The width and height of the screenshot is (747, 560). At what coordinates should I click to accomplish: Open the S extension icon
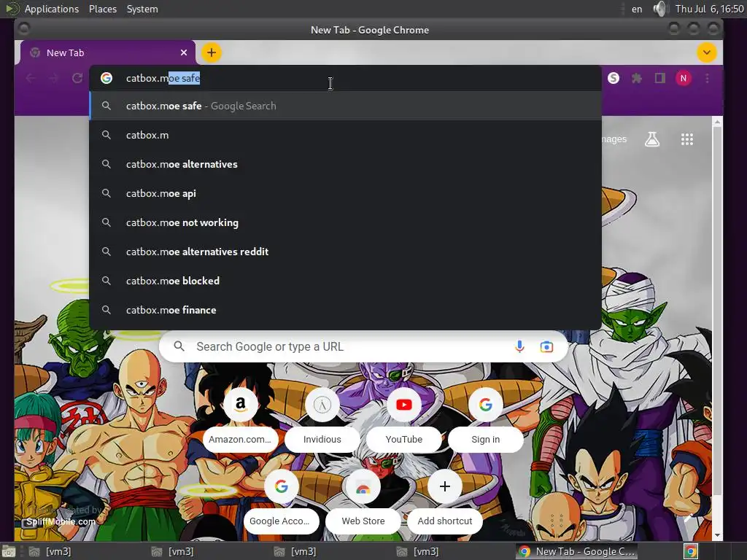point(614,78)
